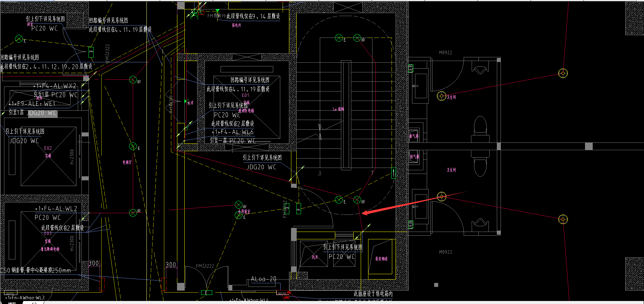Select the 引至1层 JDG20 WC text
The image size is (644, 304).
click(x=33, y=113)
